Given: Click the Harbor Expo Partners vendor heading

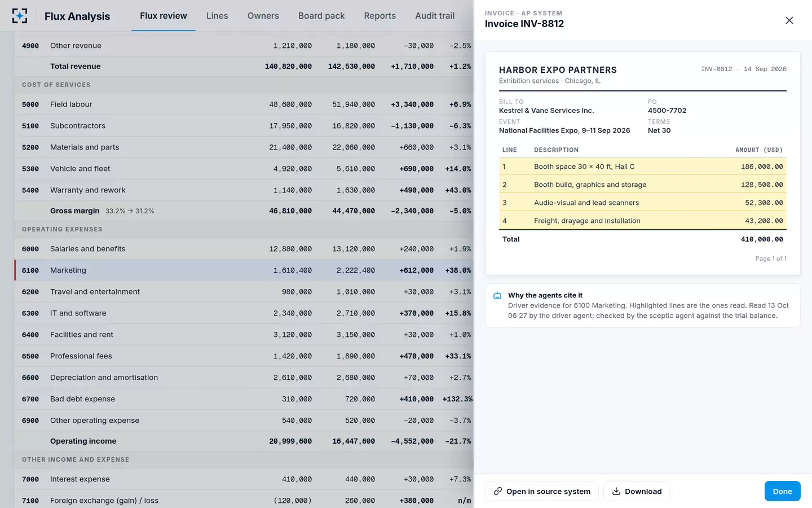Looking at the screenshot, I should tap(558, 70).
